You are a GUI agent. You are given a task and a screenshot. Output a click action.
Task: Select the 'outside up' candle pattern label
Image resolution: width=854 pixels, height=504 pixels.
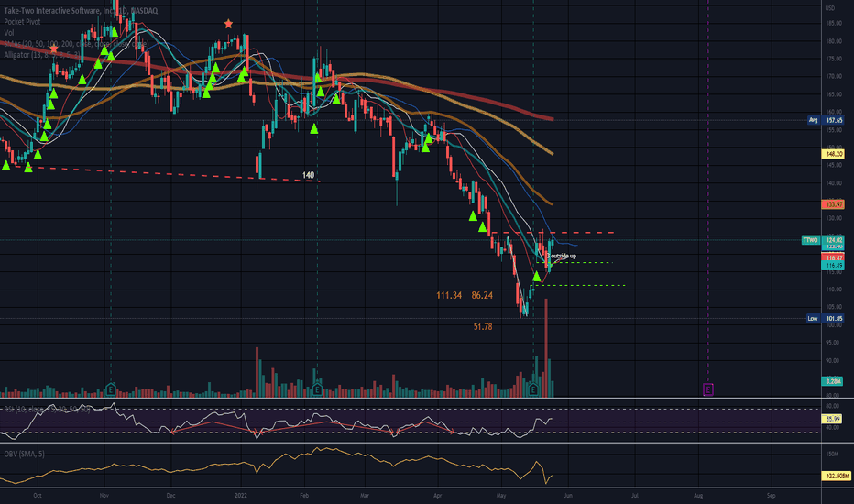click(x=564, y=256)
